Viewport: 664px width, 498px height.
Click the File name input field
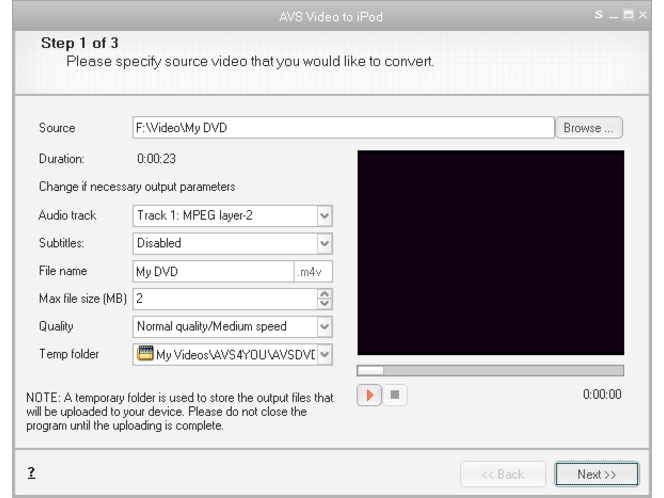pyautogui.click(x=213, y=271)
